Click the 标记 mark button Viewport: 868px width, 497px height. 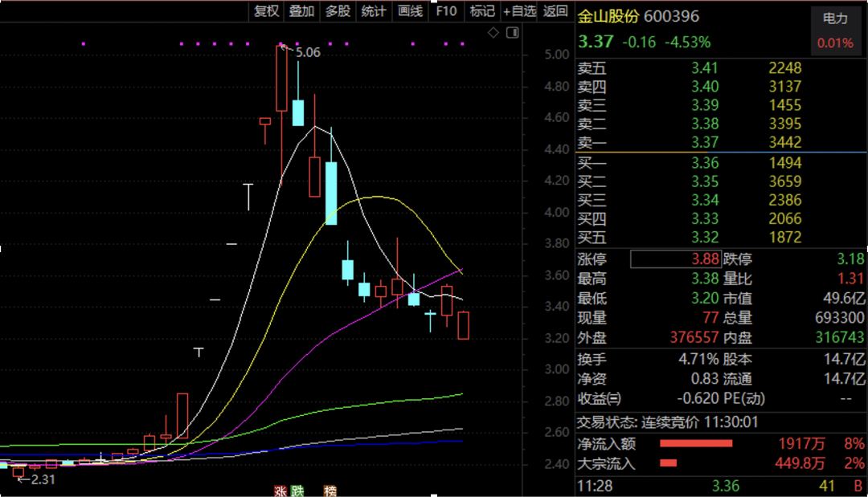coord(481,10)
